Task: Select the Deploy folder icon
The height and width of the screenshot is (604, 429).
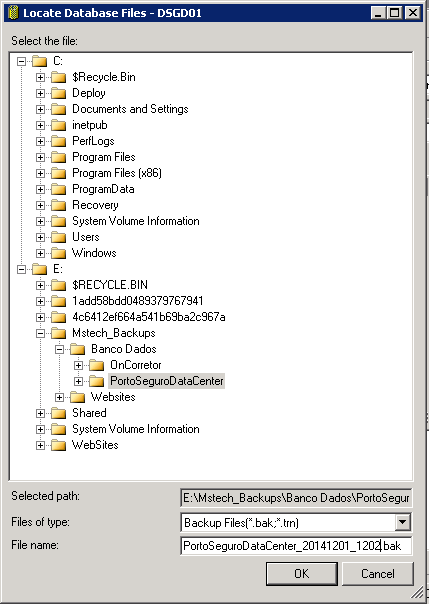Action: click(x=59, y=93)
